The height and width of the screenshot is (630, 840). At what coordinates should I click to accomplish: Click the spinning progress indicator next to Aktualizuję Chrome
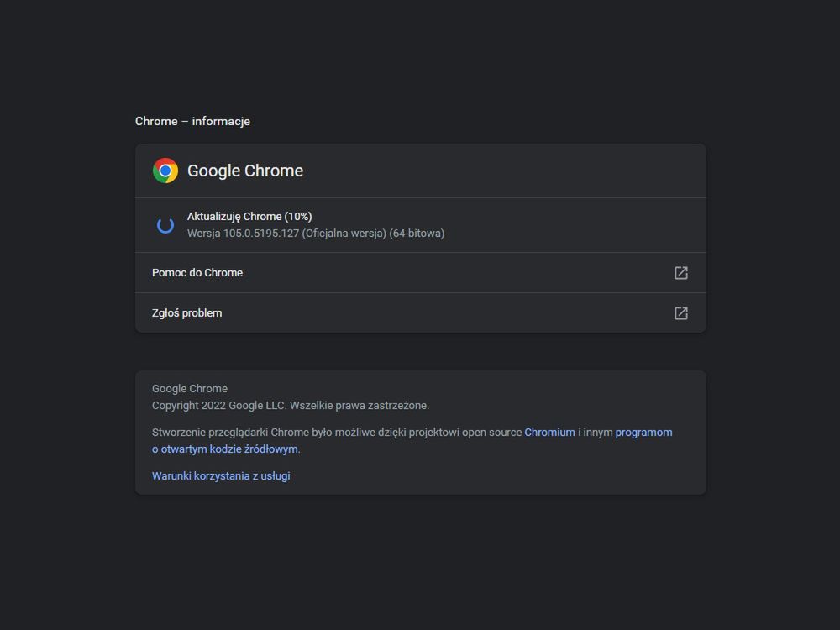pos(165,224)
